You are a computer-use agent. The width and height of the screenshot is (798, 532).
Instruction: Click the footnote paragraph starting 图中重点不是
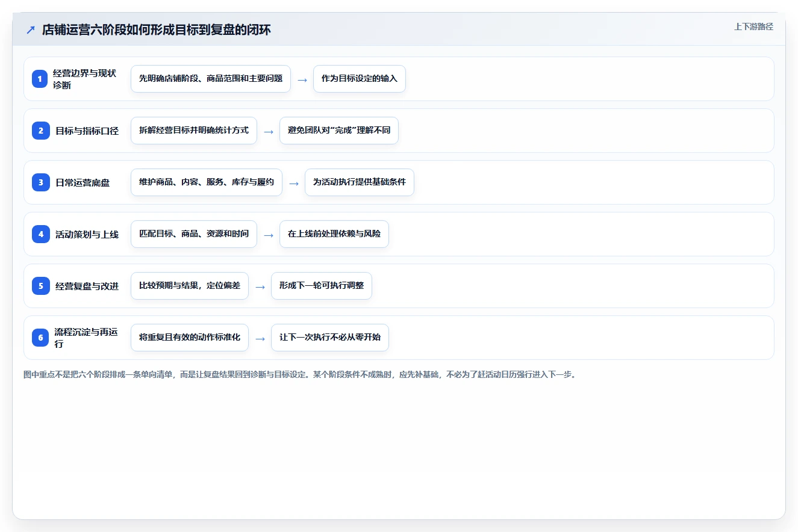[x=300, y=374]
